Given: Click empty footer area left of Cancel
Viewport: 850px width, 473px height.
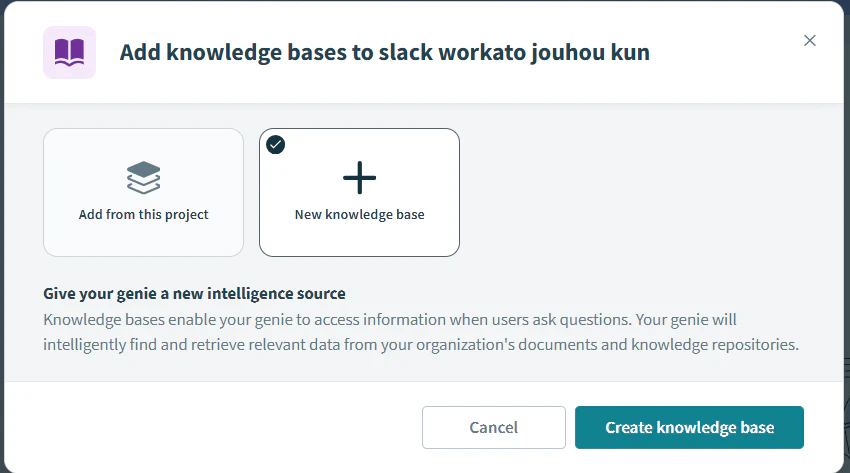Looking at the screenshot, I should coord(211,427).
